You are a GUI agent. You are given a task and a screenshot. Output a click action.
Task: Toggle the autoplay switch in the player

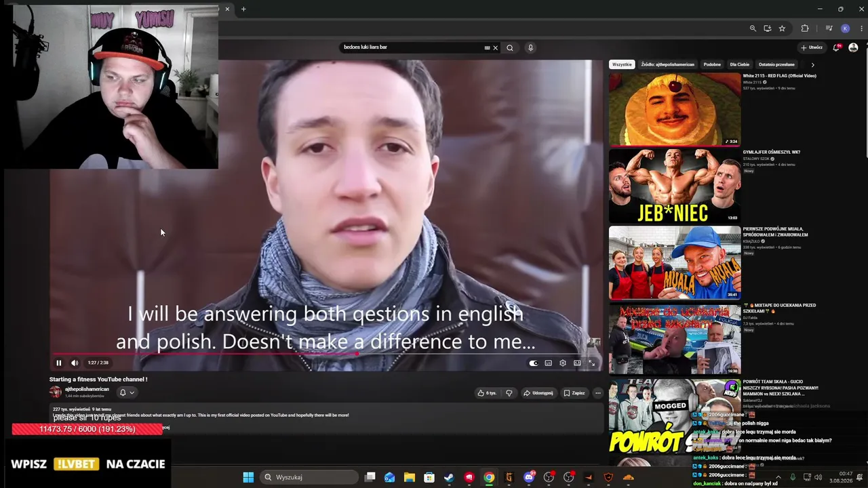(534, 363)
